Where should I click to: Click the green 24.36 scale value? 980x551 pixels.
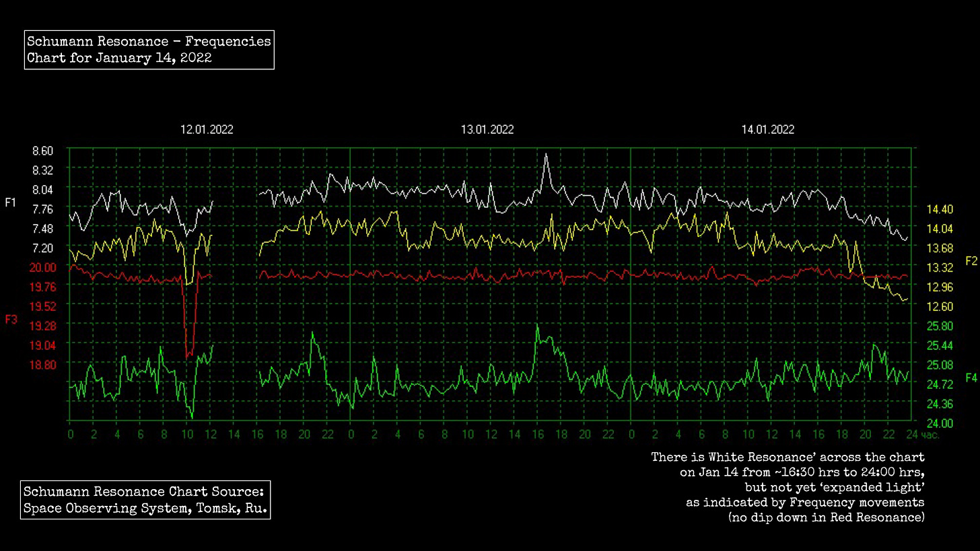coord(940,404)
